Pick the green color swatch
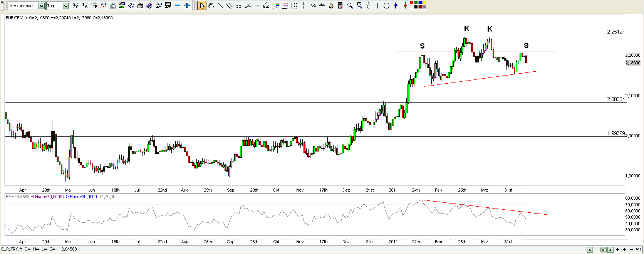 coord(416,3)
